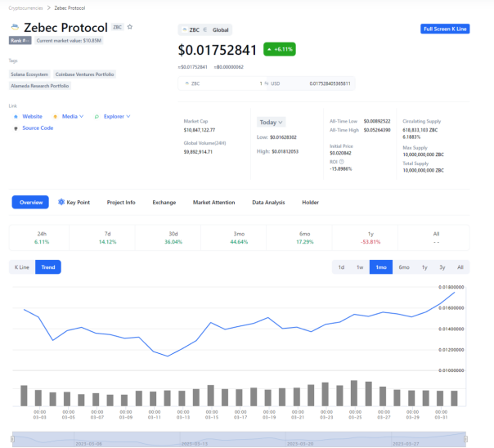Open the Data Analysis tab
494x448 pixels.
point(268,203)
